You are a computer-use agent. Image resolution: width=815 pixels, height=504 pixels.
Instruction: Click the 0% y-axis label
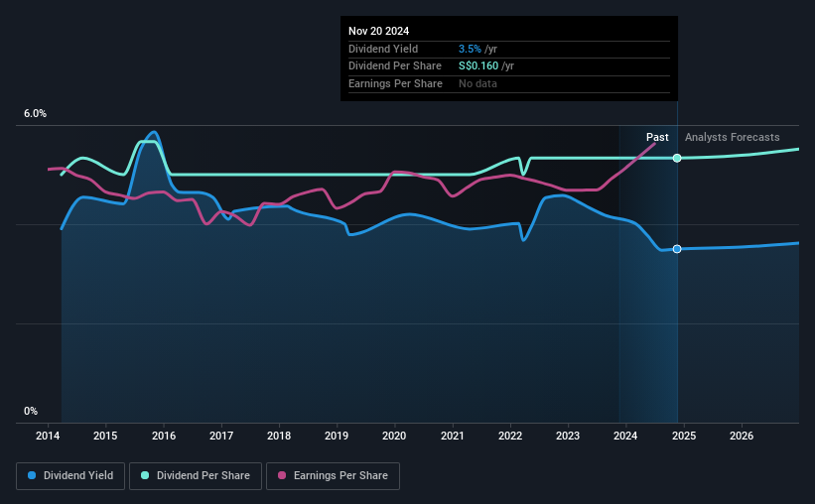pos(31,411)
